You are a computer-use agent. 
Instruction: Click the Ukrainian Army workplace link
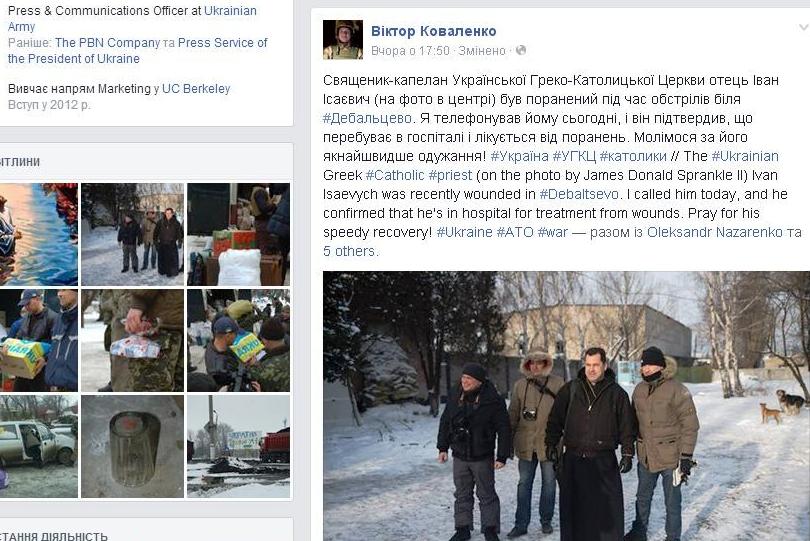[132, 19]
